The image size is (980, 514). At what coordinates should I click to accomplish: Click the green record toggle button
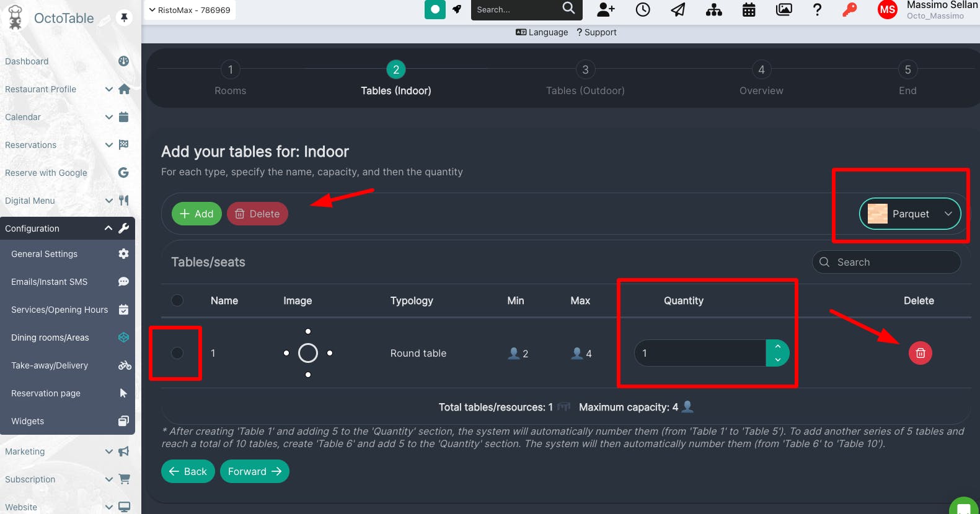[x=435, y=9]
